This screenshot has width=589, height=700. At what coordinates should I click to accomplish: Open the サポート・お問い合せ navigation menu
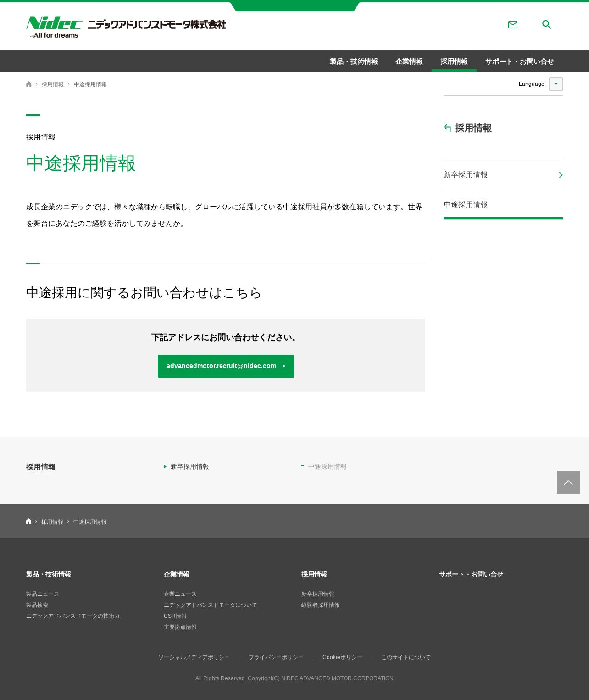pos(520,62)
